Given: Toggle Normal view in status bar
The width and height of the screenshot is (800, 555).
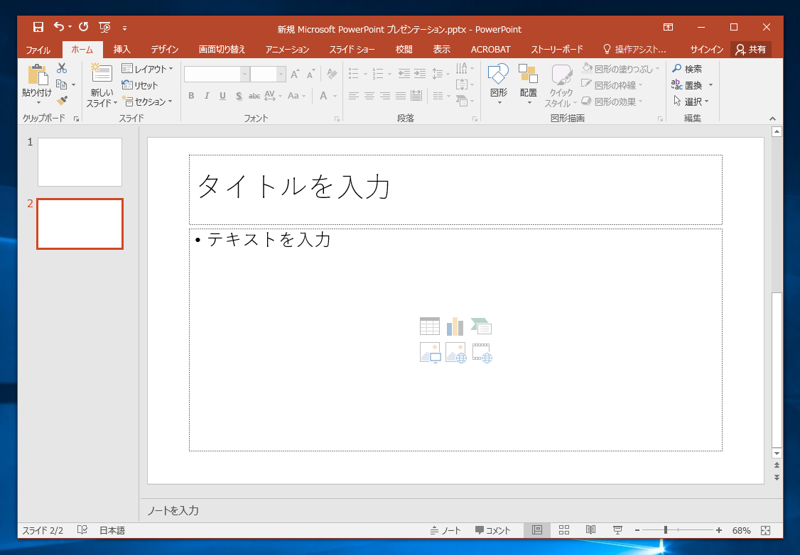Looking at the screenshot, I should pos(537,530).
